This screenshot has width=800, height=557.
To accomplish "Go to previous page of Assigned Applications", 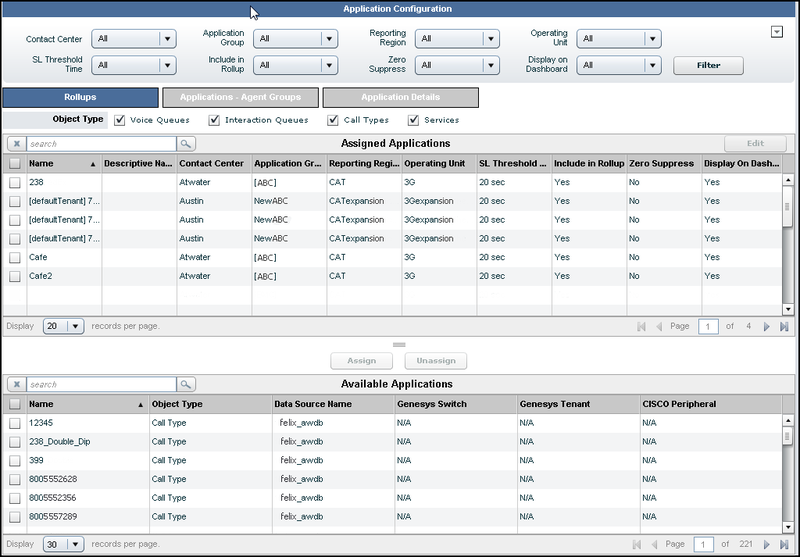I will click(x=659, y=326).
